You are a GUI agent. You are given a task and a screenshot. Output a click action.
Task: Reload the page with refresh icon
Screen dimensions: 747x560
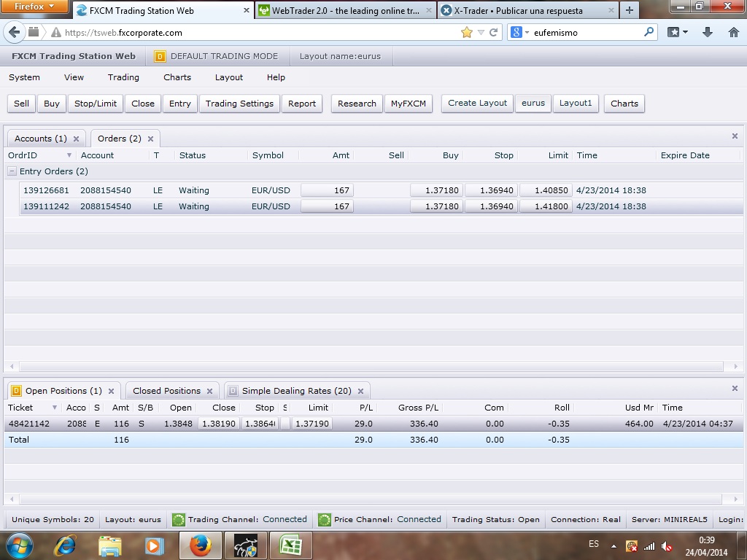click(494, 32)
